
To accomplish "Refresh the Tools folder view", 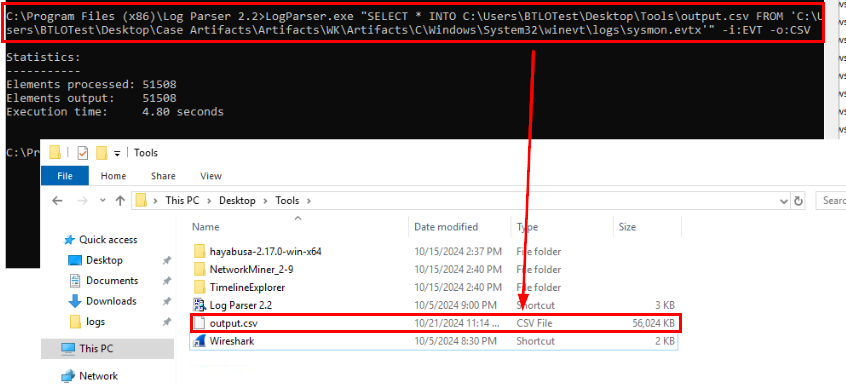I will [799, 201].
